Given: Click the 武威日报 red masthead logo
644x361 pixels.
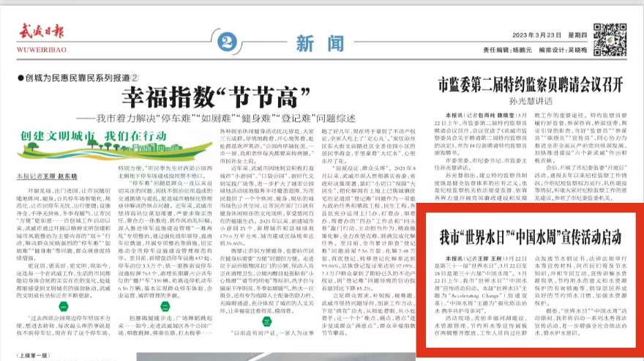Looking at the screenshot, I should coord(41,31).
